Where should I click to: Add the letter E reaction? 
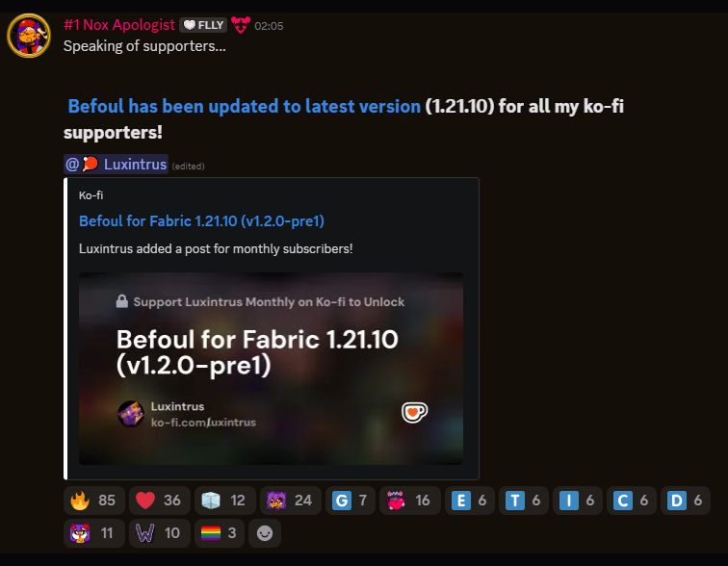(469, 501)
